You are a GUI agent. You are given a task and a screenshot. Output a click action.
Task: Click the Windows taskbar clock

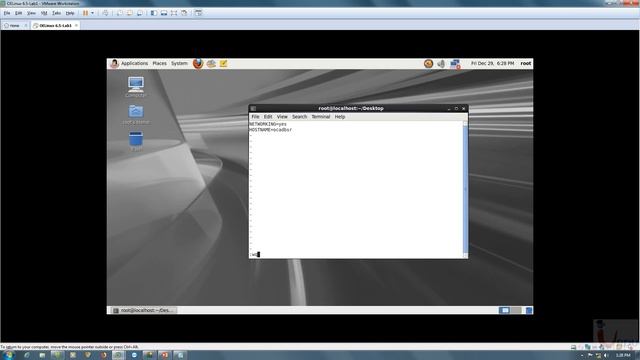[x=623, y=356]
